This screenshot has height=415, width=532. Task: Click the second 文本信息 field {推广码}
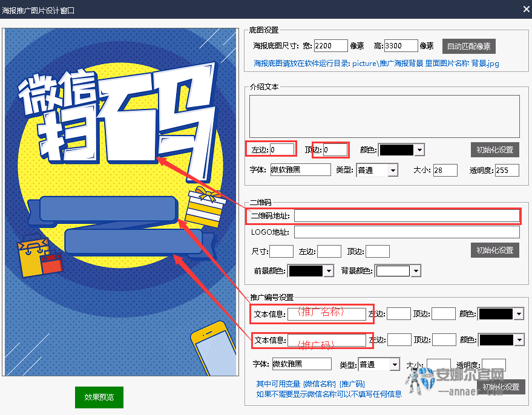[x=327, y=340]
